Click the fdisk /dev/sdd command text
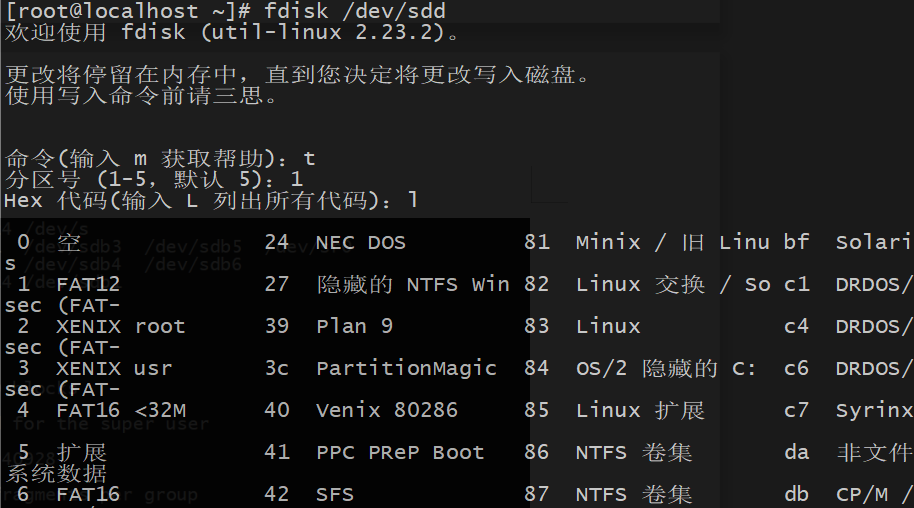 pyautogui.click(x=354, y=11)
